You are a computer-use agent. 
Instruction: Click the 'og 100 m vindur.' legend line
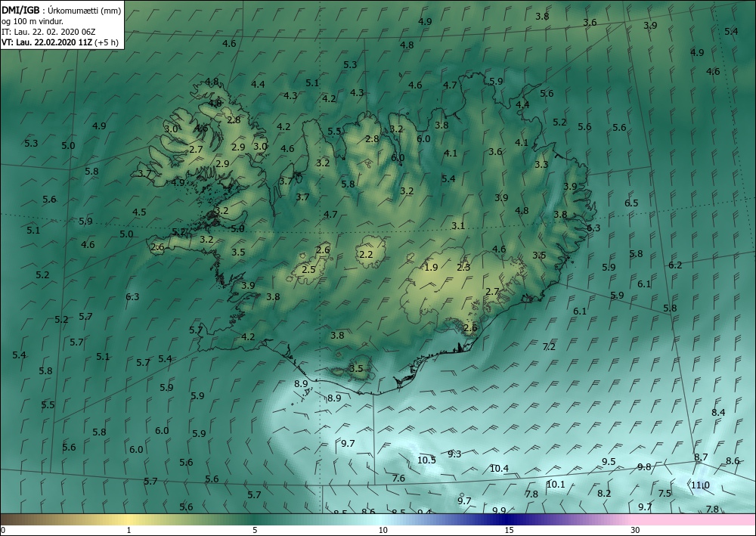point(33,21)
